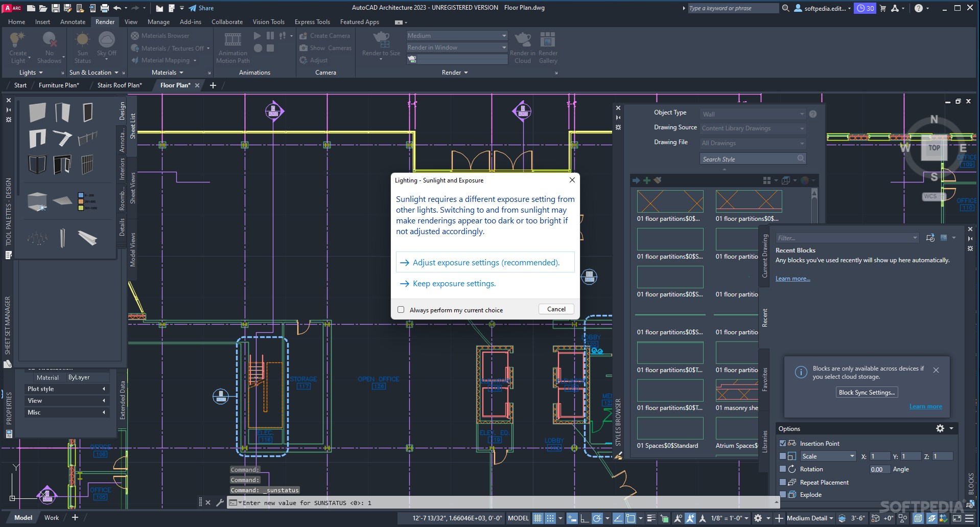Click the Block Sync Settings button

867,393
